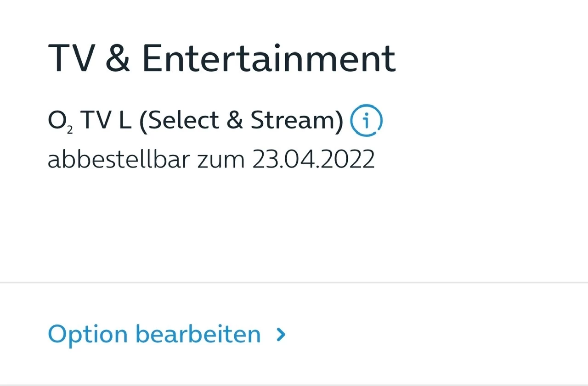This screenshot has width=588, height=386.
Task: Select the O2 TV L (Select & Stream) label
Action: [x=196, y=121]
